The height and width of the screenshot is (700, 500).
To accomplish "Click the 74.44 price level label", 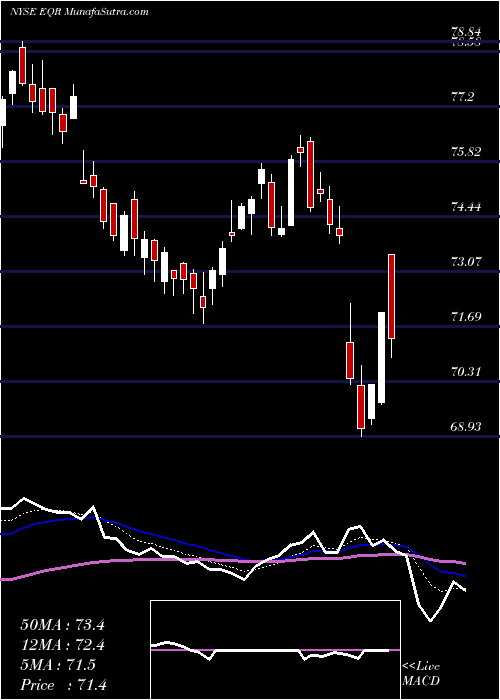I will click(x=466, y=207).
